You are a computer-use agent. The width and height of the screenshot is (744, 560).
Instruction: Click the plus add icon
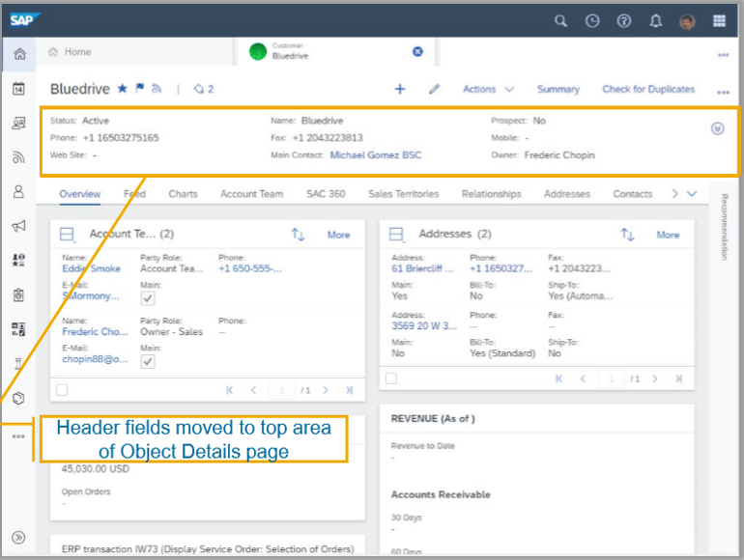coord(400,89)
